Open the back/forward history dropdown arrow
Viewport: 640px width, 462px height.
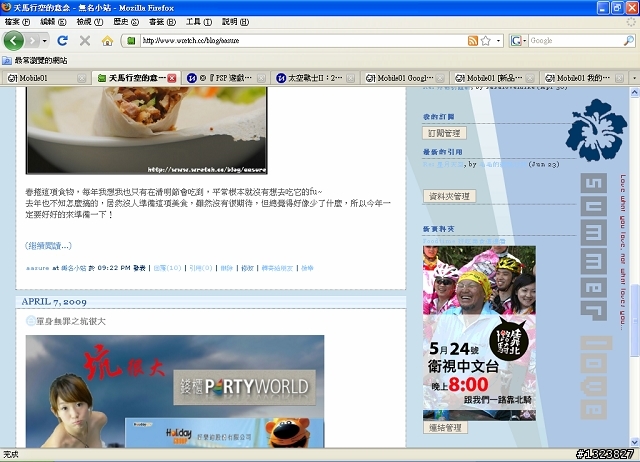pos(44,40)
